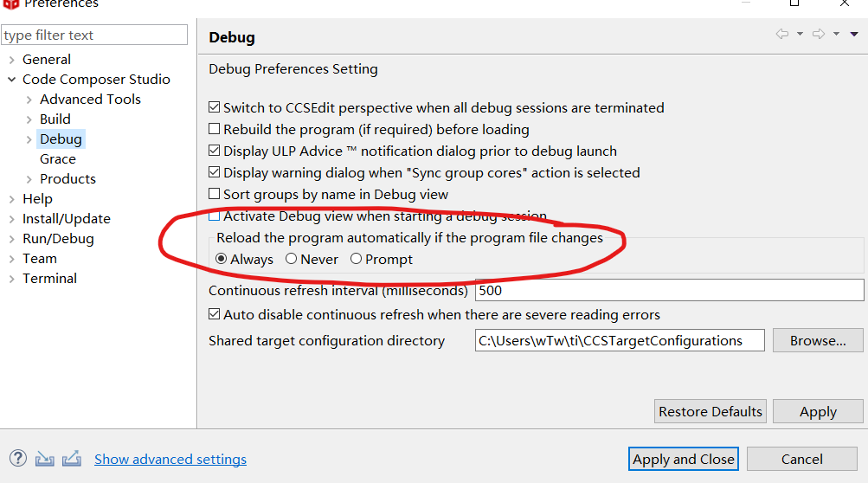Open the Forward history dropdown arrow
This screenshot has height=483, width=868.
point(836,35)
